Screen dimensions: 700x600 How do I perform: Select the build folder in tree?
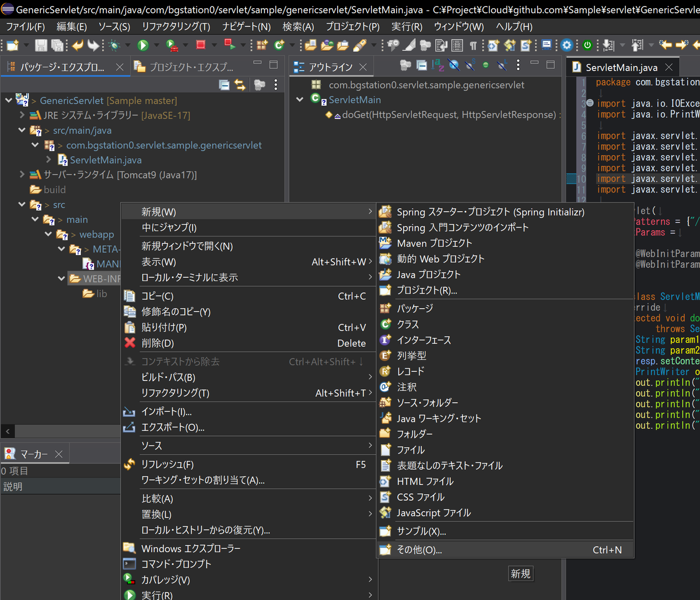[48, 190]
